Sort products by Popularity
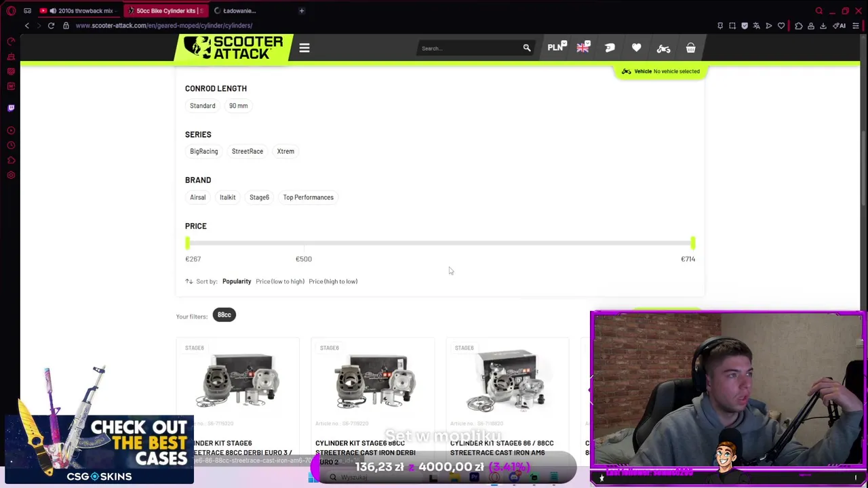 point(237,281)
